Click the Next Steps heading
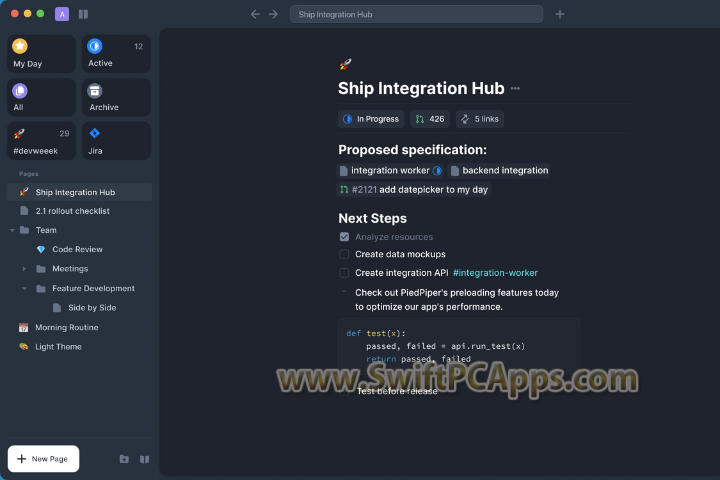The width and height of the screenshot is (720, 480). click(x=372, y=218)
